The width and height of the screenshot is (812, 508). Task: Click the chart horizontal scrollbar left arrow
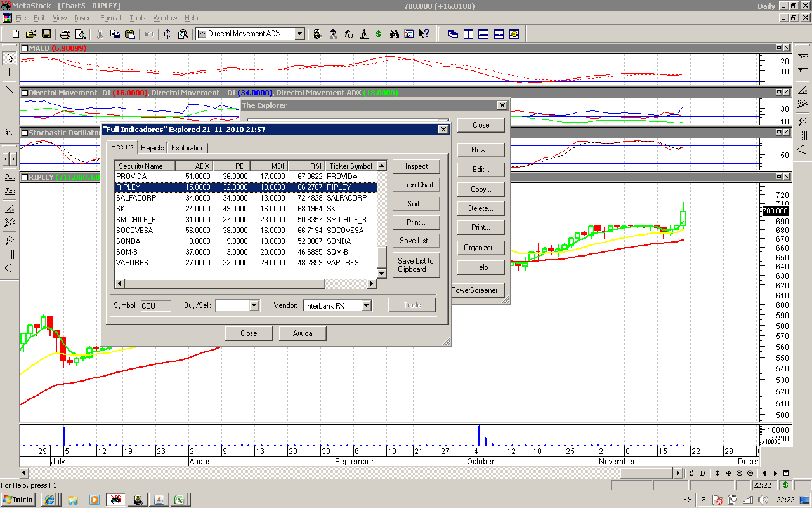point(25,473)
